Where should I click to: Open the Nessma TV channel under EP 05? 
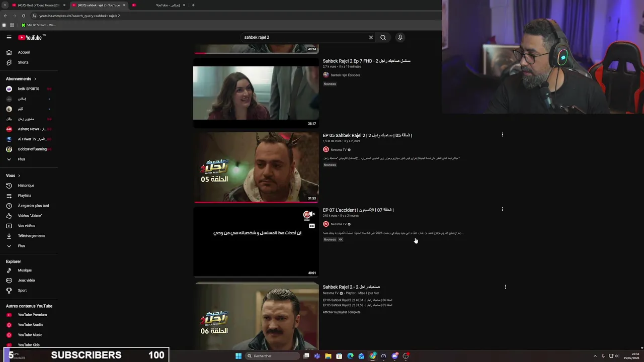pos(339,149)
